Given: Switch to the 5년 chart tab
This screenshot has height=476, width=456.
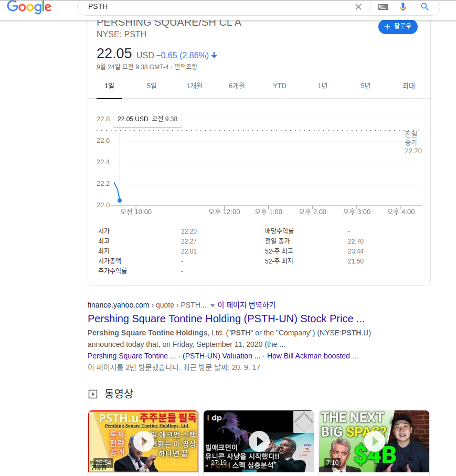Looking at the screenshot, I should coord(366,86).
